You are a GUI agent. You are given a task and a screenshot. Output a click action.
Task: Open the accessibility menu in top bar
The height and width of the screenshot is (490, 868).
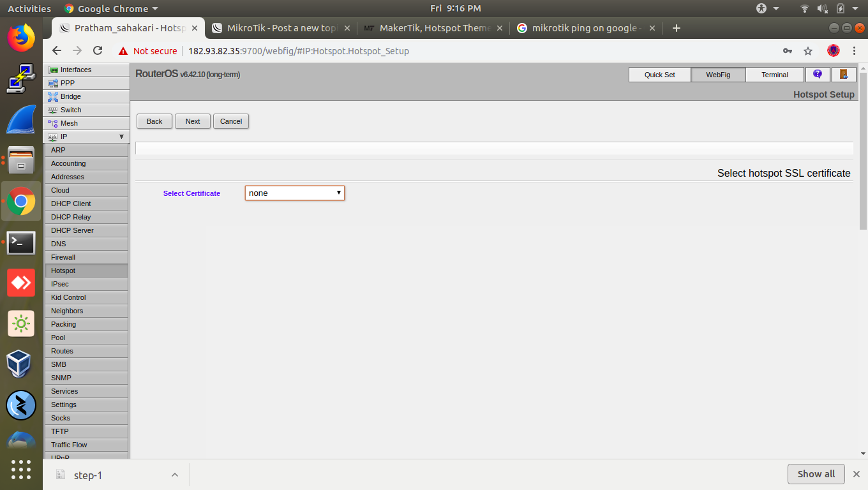(768, 9)
